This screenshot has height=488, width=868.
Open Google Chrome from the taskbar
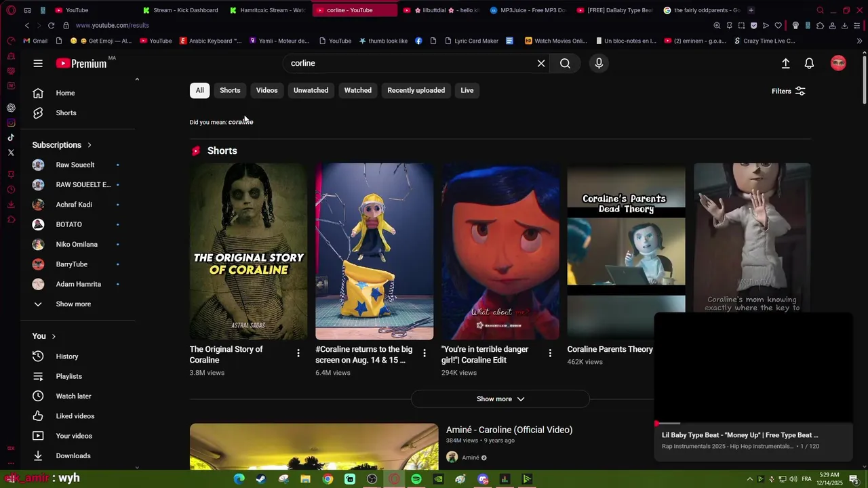(328, 479)
